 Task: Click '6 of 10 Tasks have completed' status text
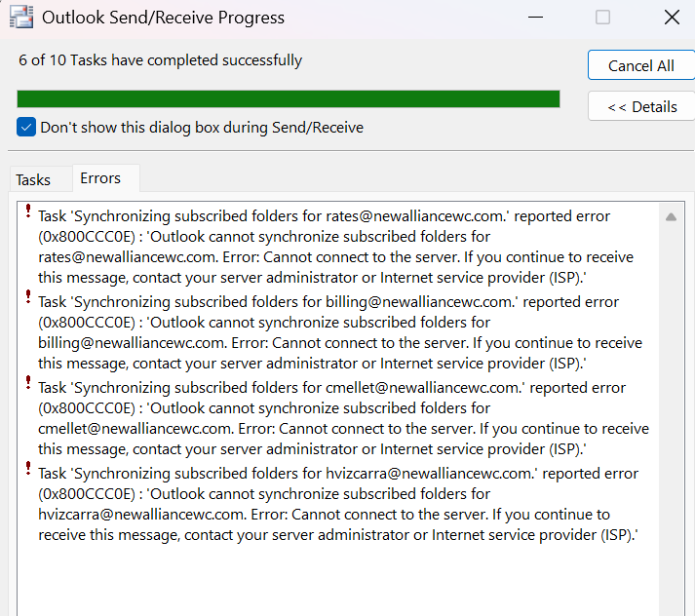(161, 60)
